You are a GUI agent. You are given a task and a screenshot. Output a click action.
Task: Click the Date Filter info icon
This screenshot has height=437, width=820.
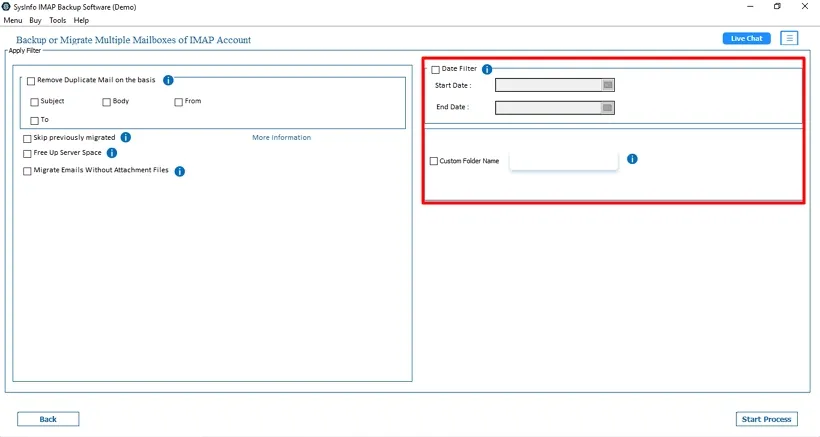[x=487, y=69]
